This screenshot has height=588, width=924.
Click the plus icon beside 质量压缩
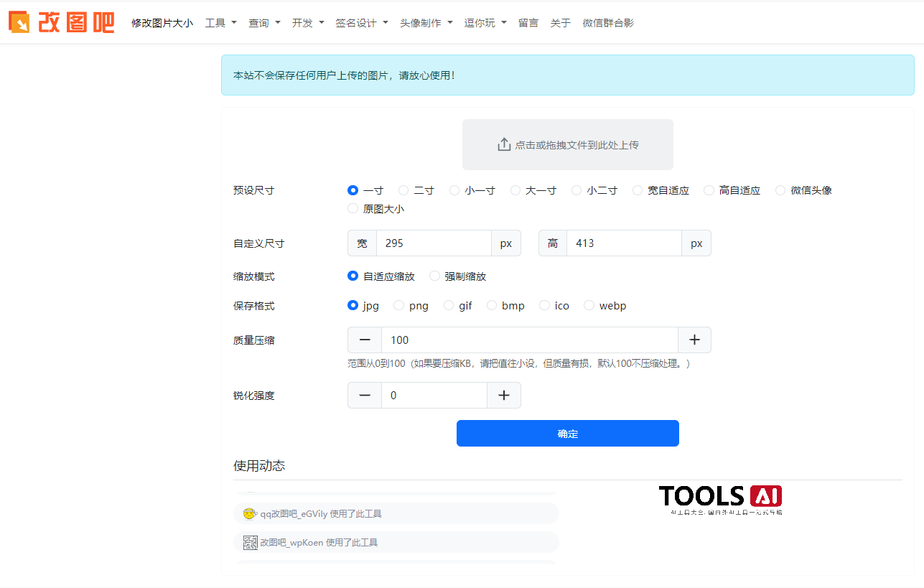coord(694,340)
